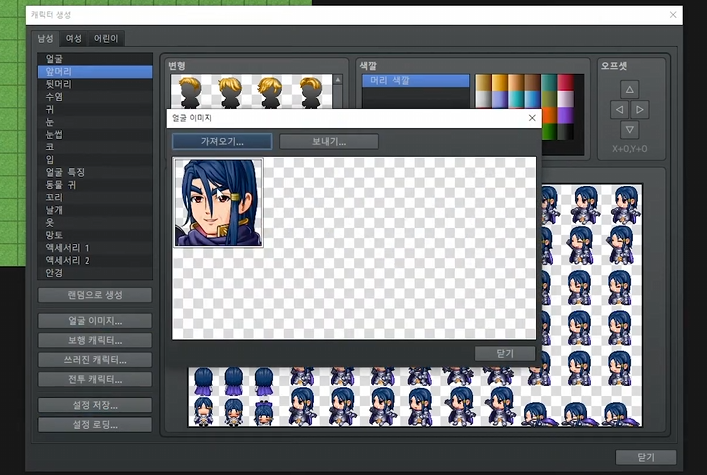Image resolution: width=707 pixels, height=475 pixels.
Task: Pick the teal hair color swatch
Action: [549, 83]
